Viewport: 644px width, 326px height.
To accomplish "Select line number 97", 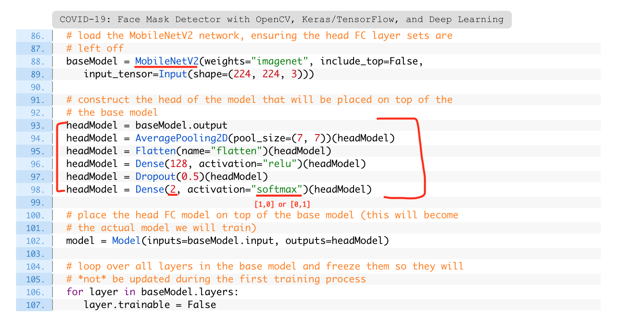I will point(38,177).
